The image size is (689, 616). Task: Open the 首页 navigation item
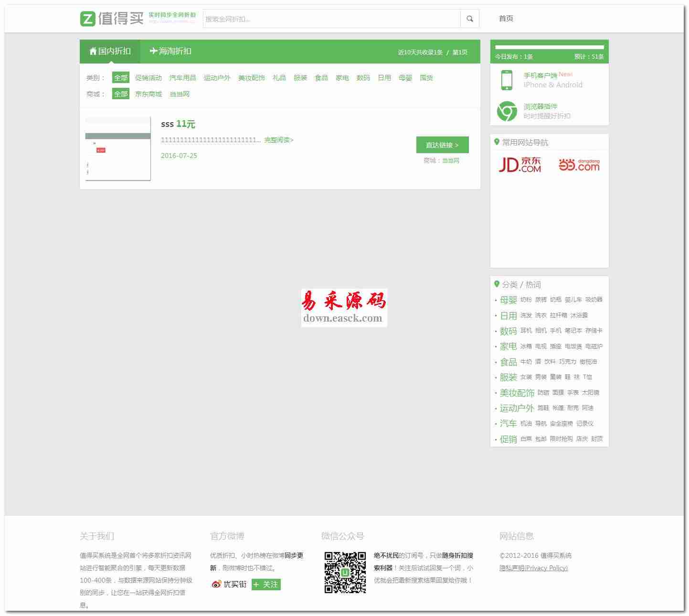pos(506,19)
